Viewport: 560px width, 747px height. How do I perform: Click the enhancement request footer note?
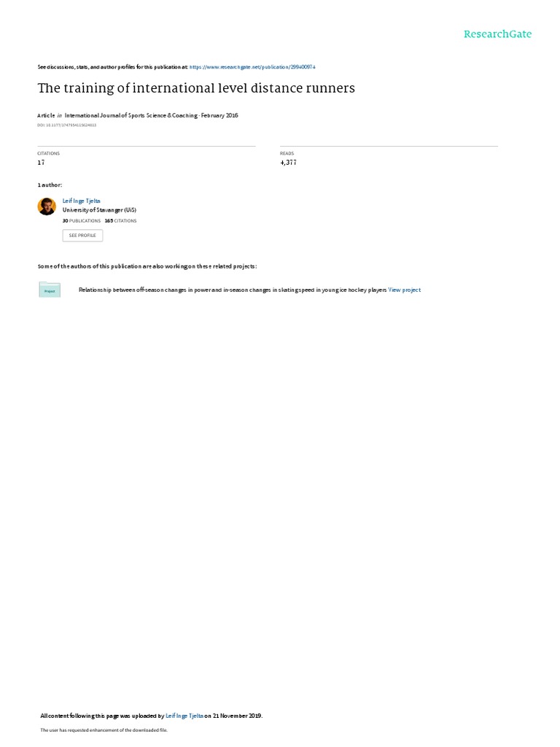point(104,729)
